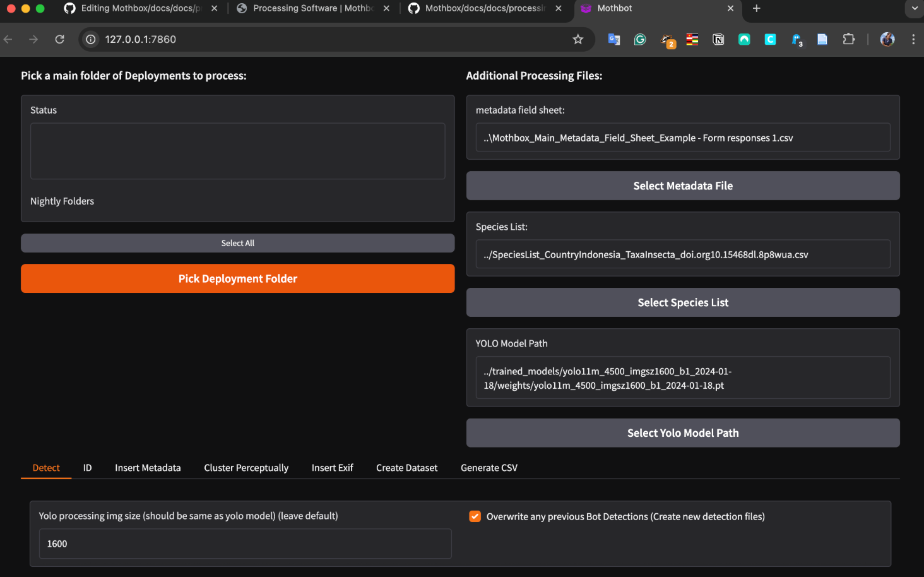Open the Insert Metadata tab
The image size is (924, 577).
click(x=148, y=468)
